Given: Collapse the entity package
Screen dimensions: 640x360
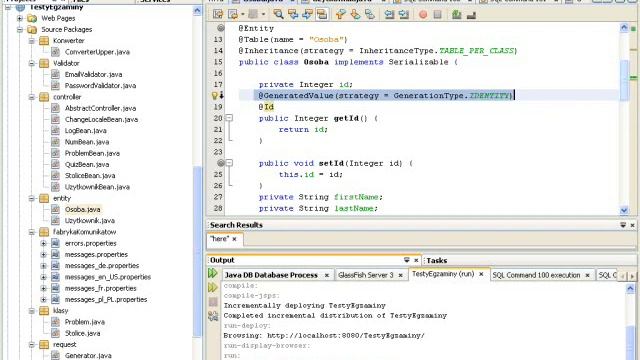Looking at the screenshot, I should click(x=31, y=198).
